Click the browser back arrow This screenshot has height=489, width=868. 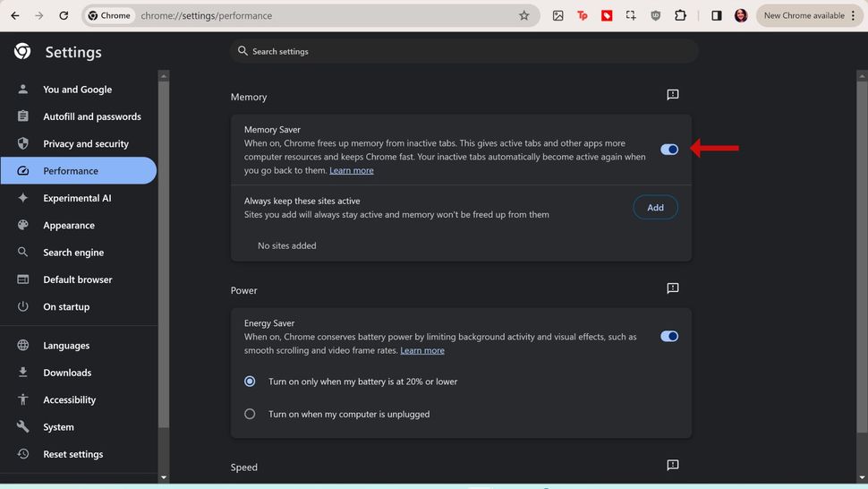(x=15, y=15)
